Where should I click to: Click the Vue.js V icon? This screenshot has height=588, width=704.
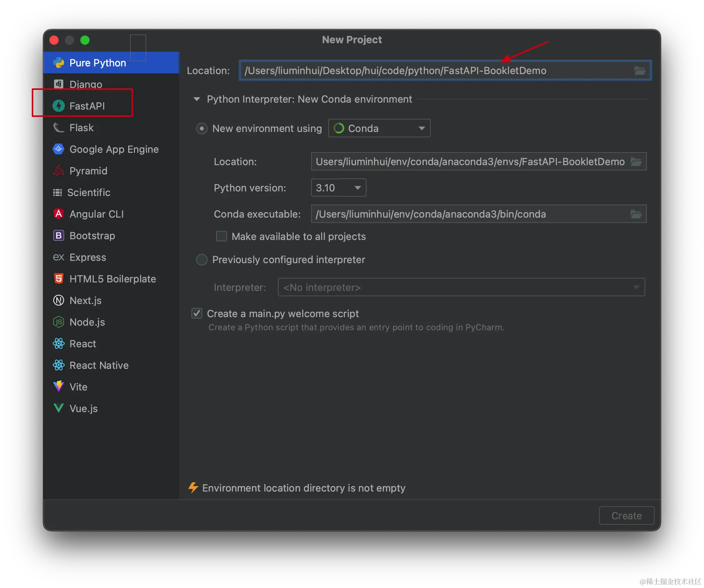59,408
